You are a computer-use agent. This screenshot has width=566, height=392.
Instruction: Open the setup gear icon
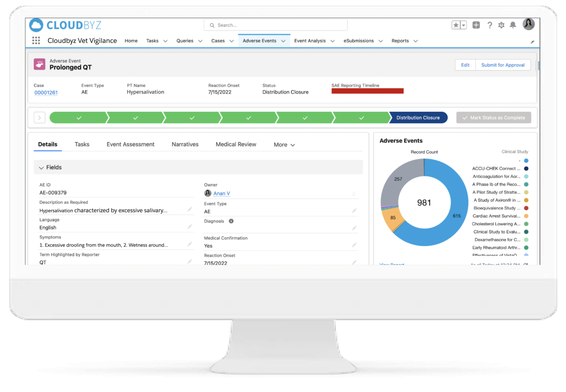(501, 25)
